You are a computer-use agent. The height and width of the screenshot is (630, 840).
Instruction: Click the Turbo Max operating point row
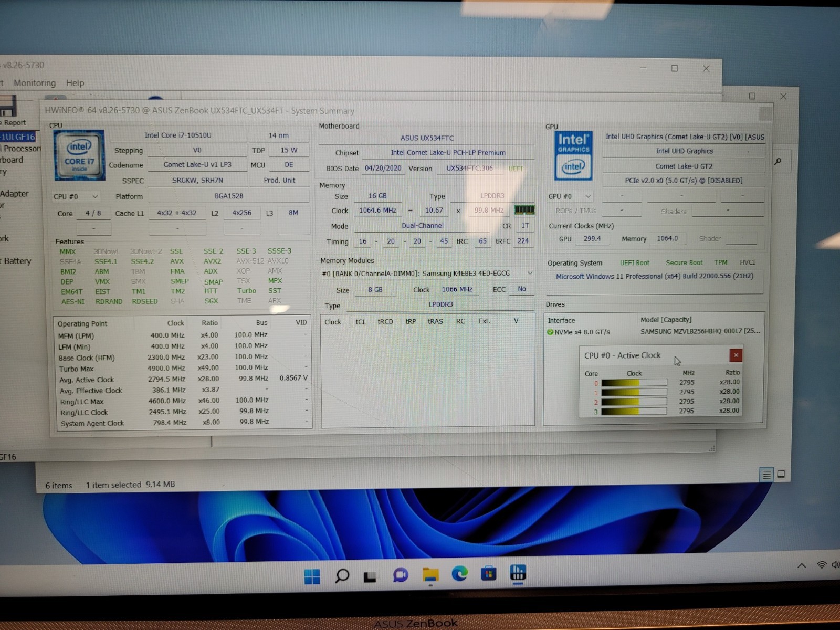(183, 369)
